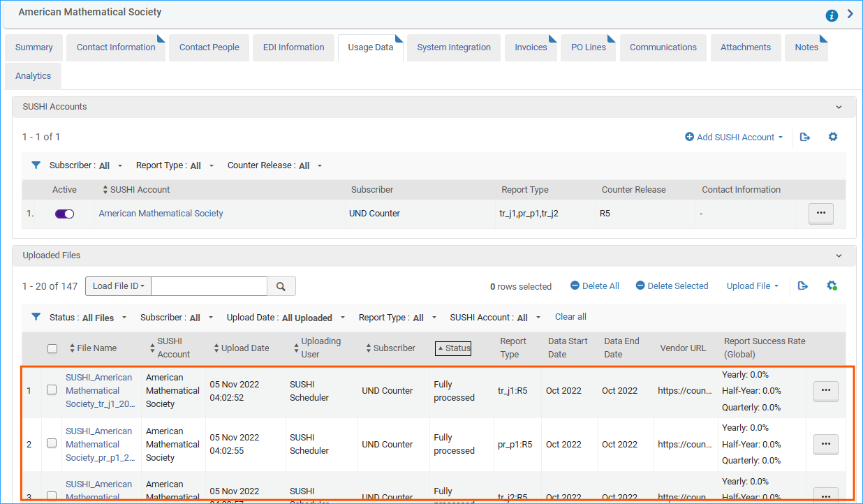Viewport: 863px width, 504px height.
Task: Click the info icon in the header
Action: coord(831,14)
